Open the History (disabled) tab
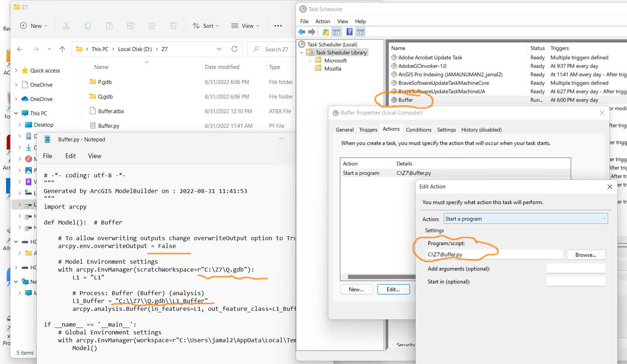Image resolution: width=627 pixels, height=364 pixels. coord(481,130)
